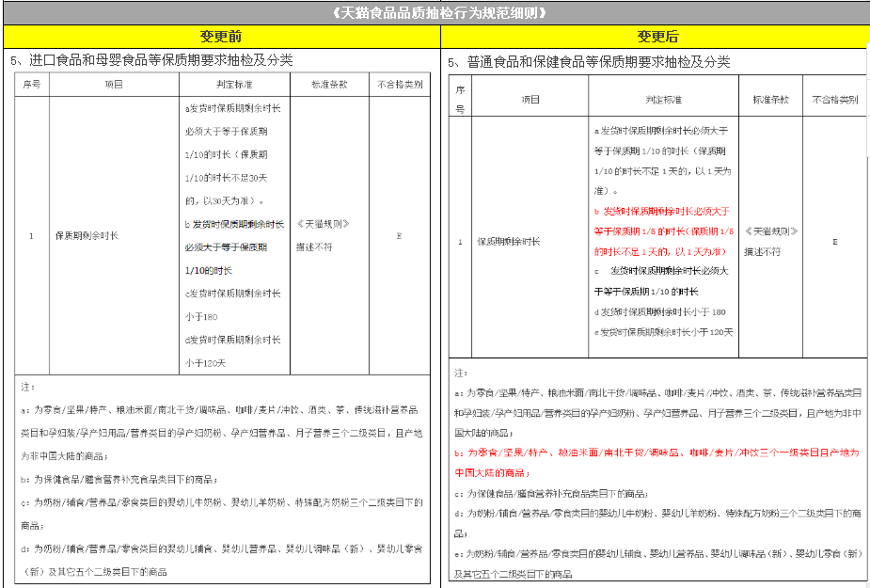Image resolution: width=870 pixels, height=588 pixels.
Task: Click the red rule b text about 1/5
Action: pyautogui.click(x=662, y=231)
